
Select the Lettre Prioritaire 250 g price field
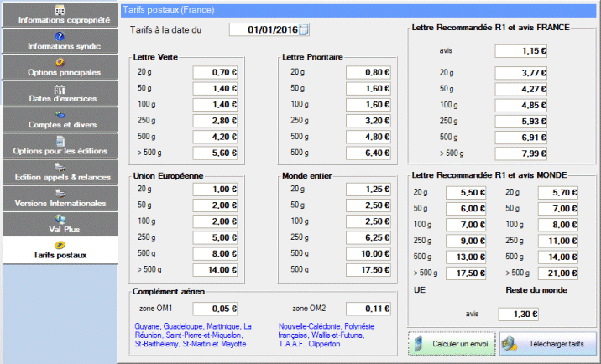pyautogui.click(x=366, y=121)
